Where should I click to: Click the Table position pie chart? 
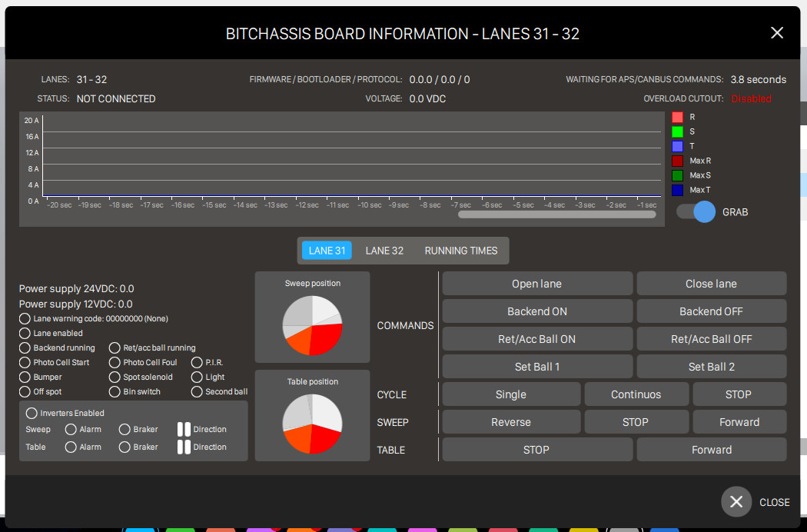click(312, 423)
